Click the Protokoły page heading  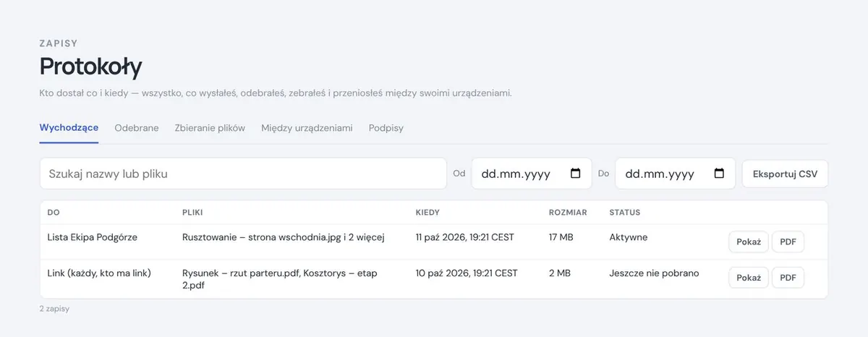click(90, 67)
